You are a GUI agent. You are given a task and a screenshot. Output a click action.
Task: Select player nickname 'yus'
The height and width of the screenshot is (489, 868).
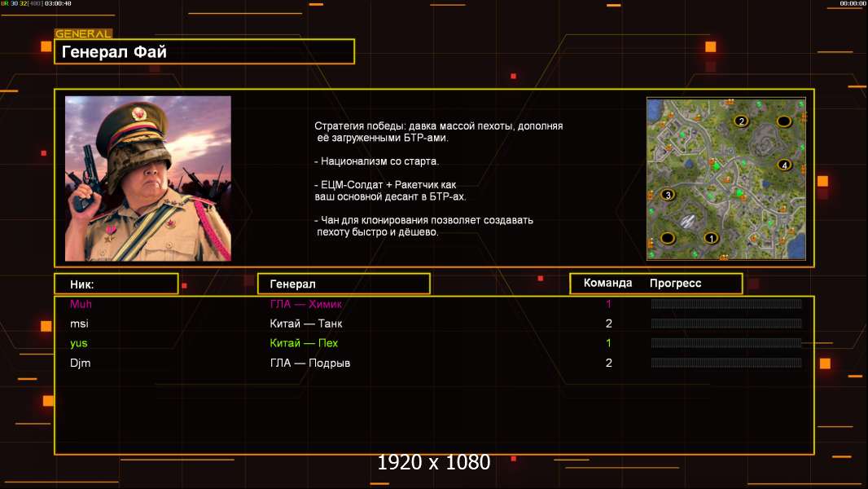coord(79,343)
